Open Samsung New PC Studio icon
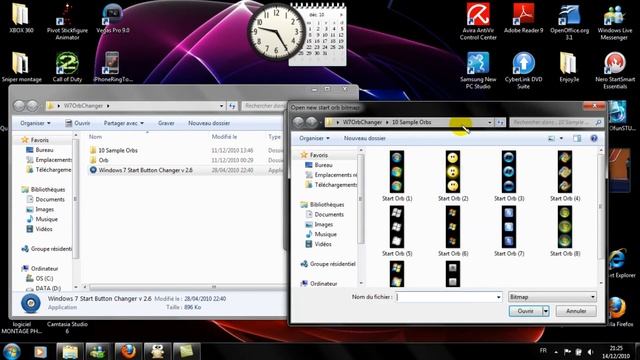The height and width of the screenshot is (360, 640). [x=478, y=70]
